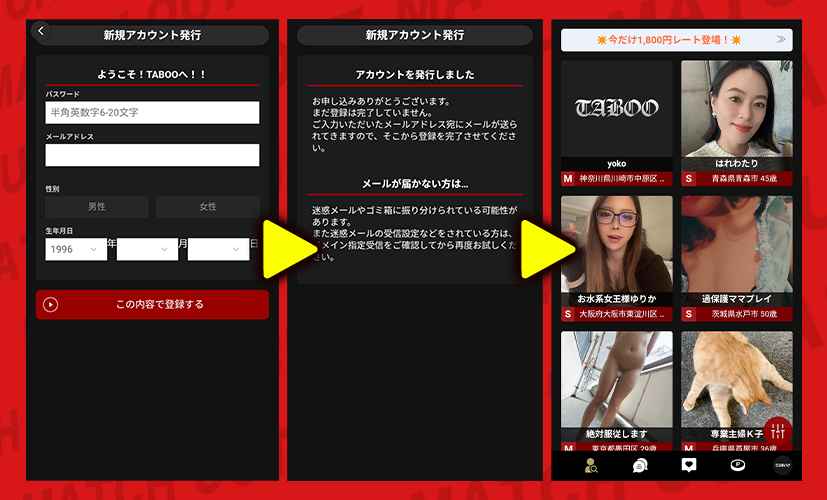Click the この内容で登録する button
The width and height of the screenshot is (827, 500).
point(152,304)
